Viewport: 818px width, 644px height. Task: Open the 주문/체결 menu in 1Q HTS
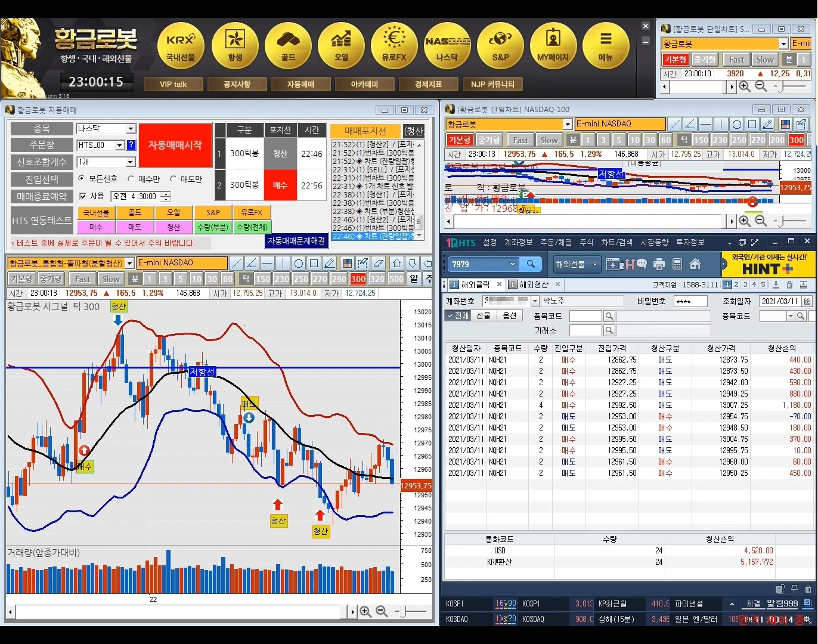coord(556,243)
